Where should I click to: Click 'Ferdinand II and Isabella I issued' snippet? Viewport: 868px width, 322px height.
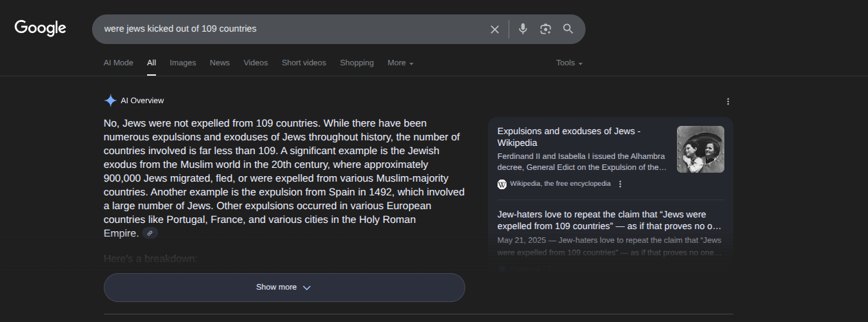tap(582, 162)
